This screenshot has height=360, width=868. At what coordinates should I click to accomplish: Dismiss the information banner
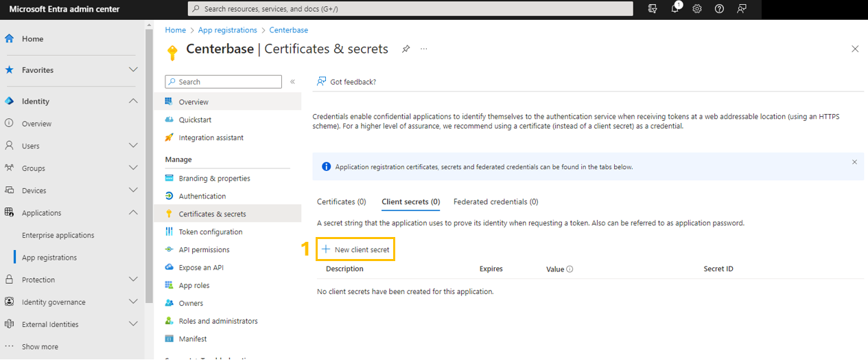click(x=854, y=162)
